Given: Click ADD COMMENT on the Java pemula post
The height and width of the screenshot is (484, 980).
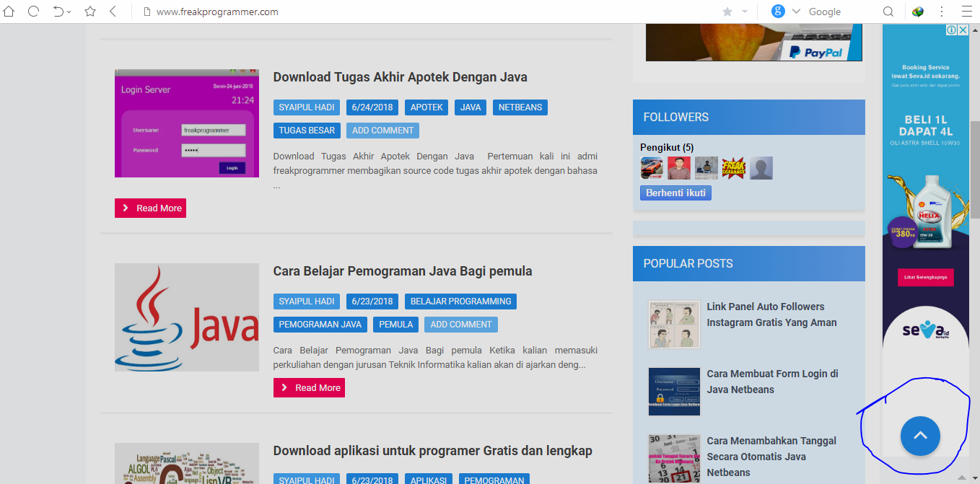Looking at the screenshot, I should 461,325.
